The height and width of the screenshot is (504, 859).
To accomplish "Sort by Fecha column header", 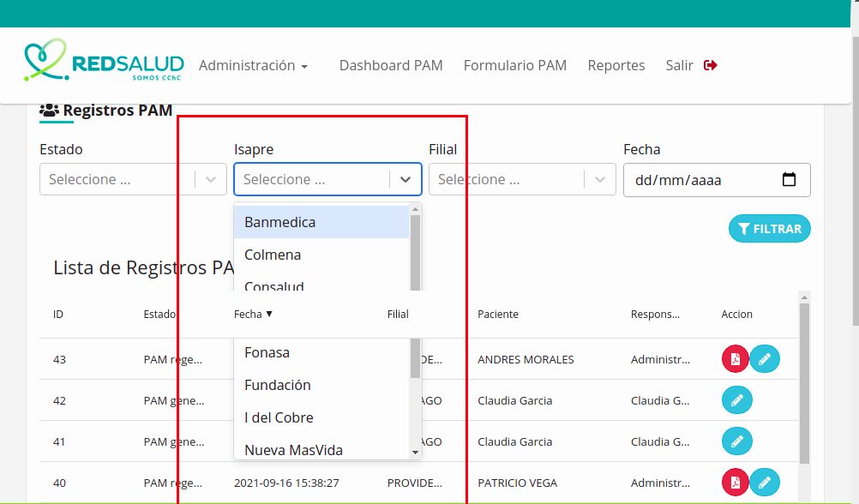I will [x=253, y=314].
